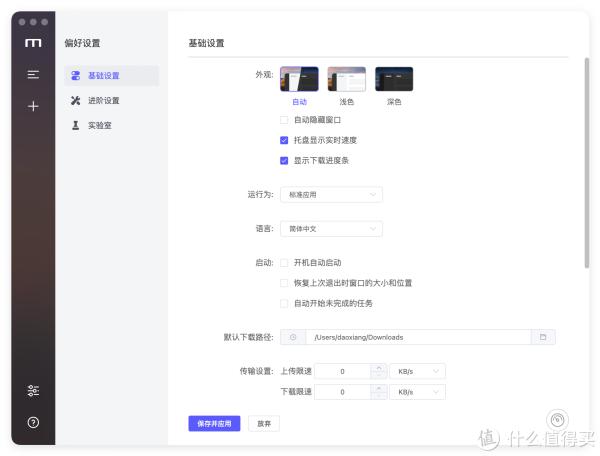Open 进阶设置 preferences section

[112, 101]
